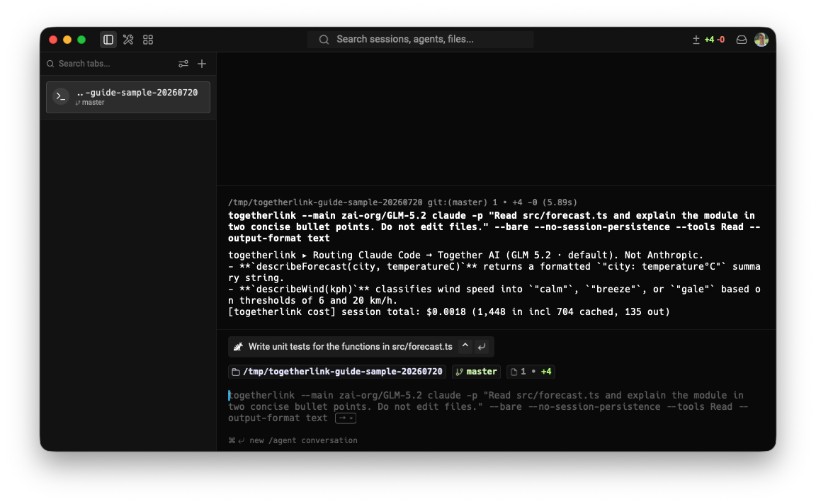Click the sparkle agent icon on suggestion chip
Image resolution: width=816 pixels, height=504 pixels.
[x=238, y=346]
